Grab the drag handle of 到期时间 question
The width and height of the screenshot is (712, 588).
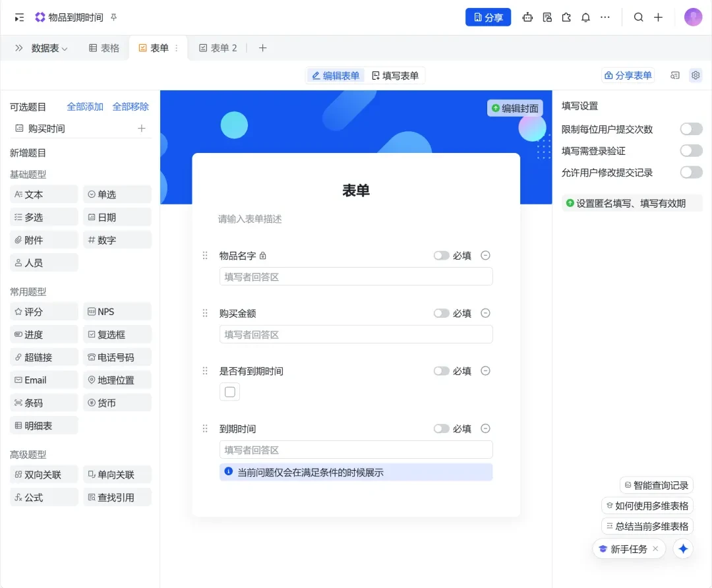[x=205, y=428]
